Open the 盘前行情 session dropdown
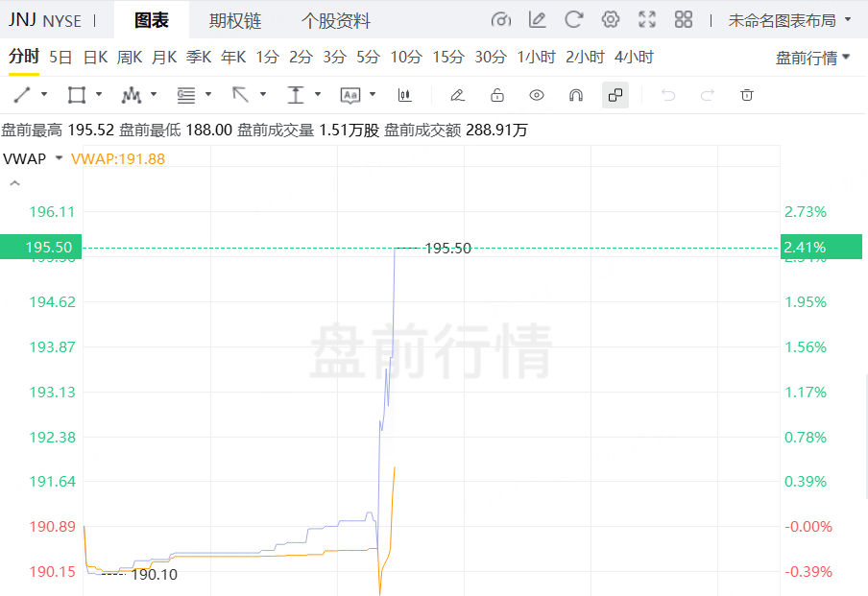 pyautogui.click(x=813, y=58)
